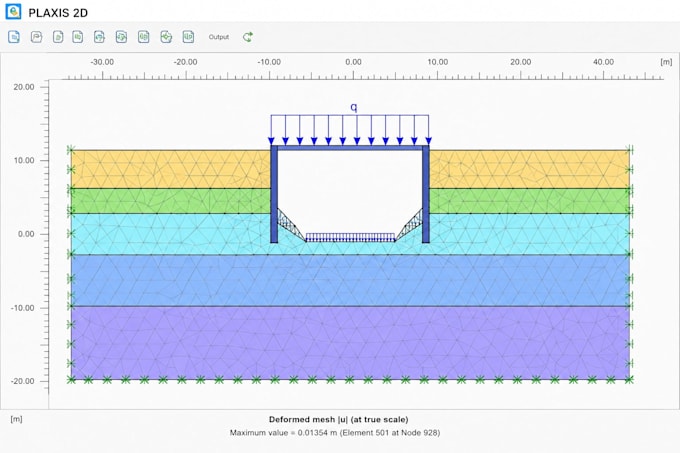
Task: Click the fourth toolbar icon, left of the arrows icon
Action: (78, 37)
